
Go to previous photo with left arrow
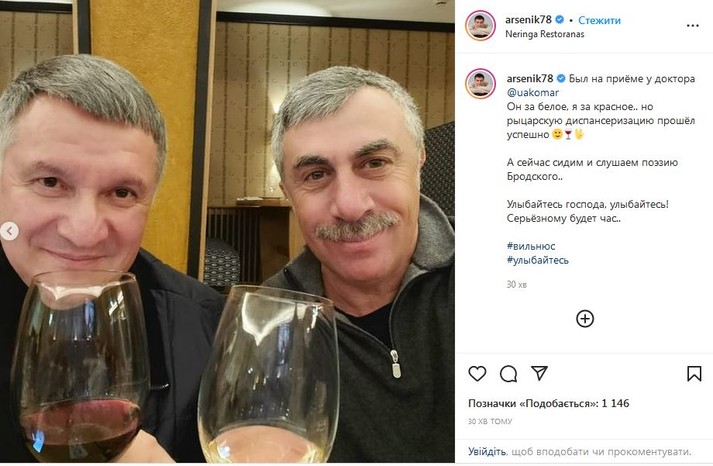coord(9,231)
